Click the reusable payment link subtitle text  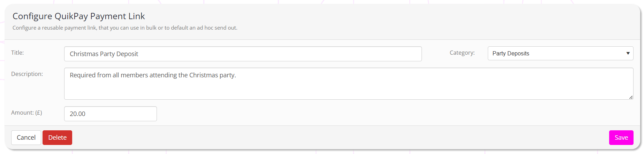click(125, 28)
